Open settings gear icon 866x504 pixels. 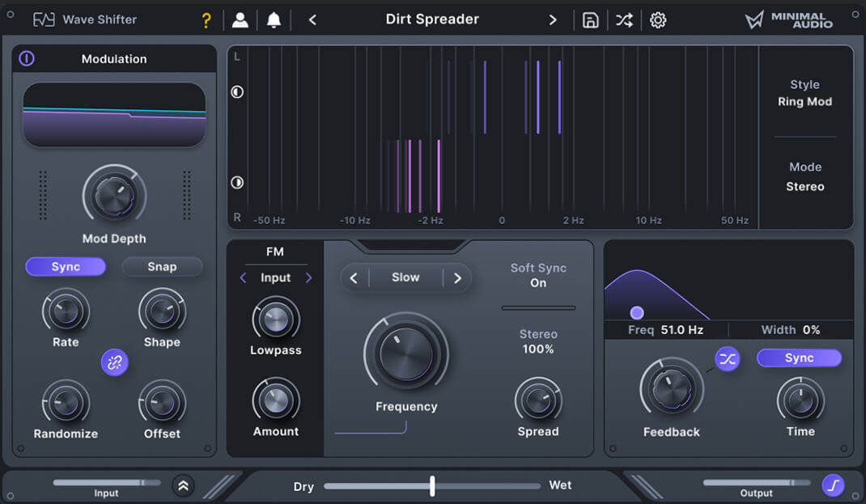pyautogui.click(x=658, y=20)
